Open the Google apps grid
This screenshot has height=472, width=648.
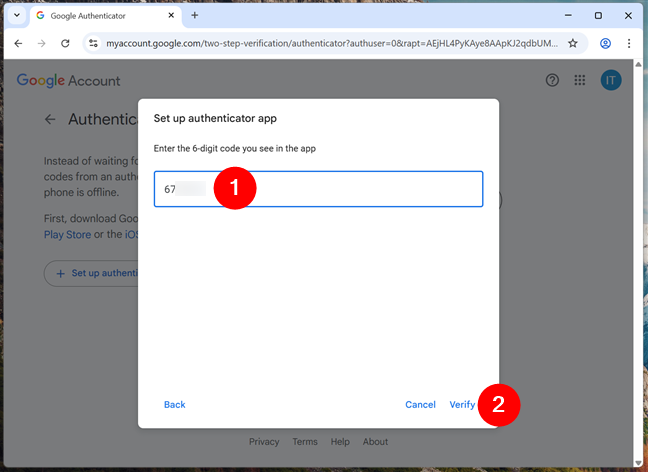coord(580,80)
